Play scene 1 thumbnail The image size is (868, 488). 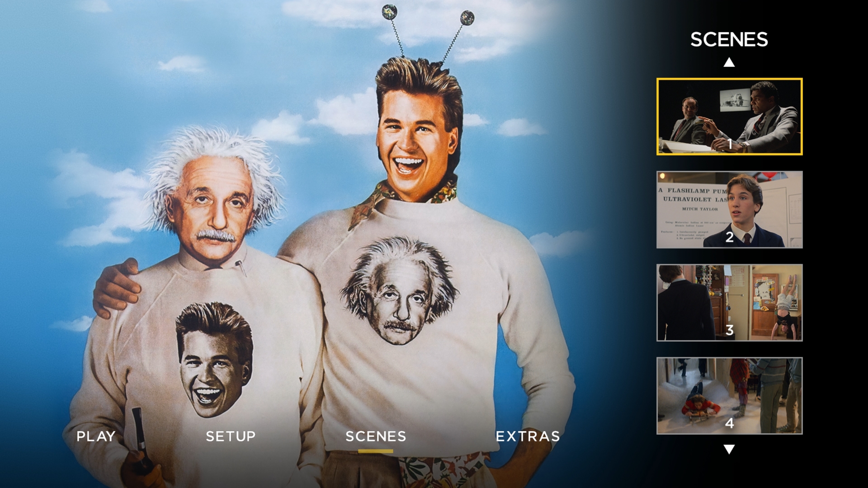point(730,117)
